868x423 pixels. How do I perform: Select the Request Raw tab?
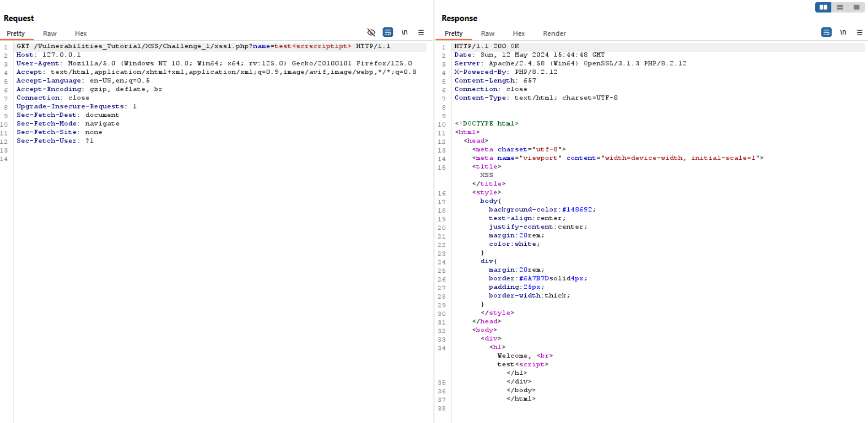tap(50, 34)
